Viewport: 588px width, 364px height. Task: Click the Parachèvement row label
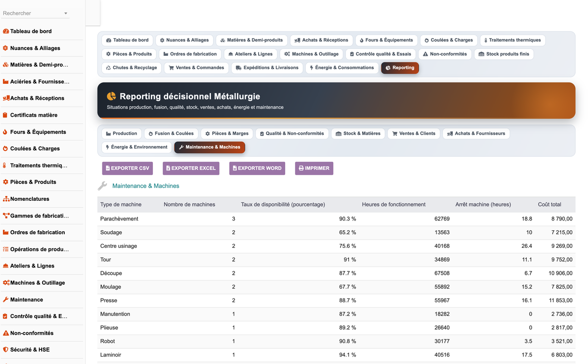119,219
